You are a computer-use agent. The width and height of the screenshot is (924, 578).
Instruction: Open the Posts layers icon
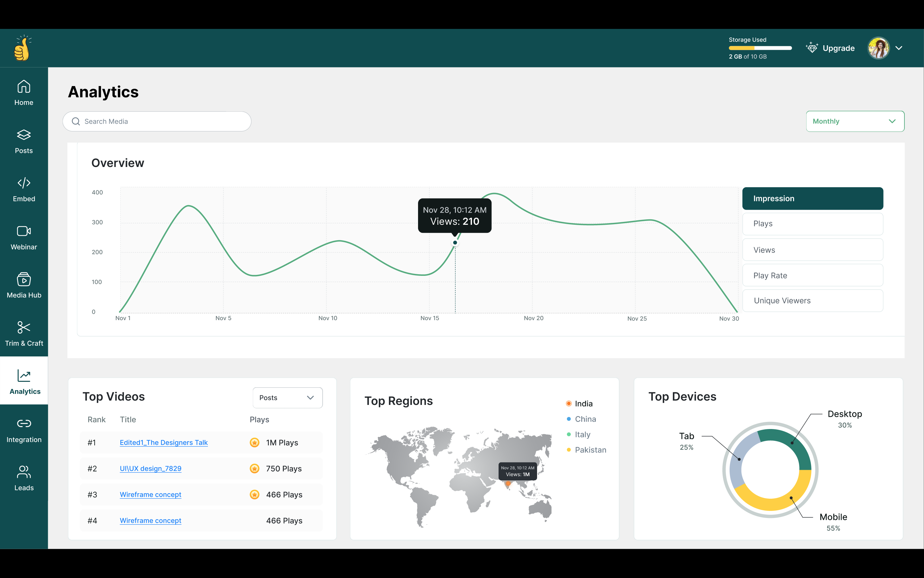(x=24, y=135)
